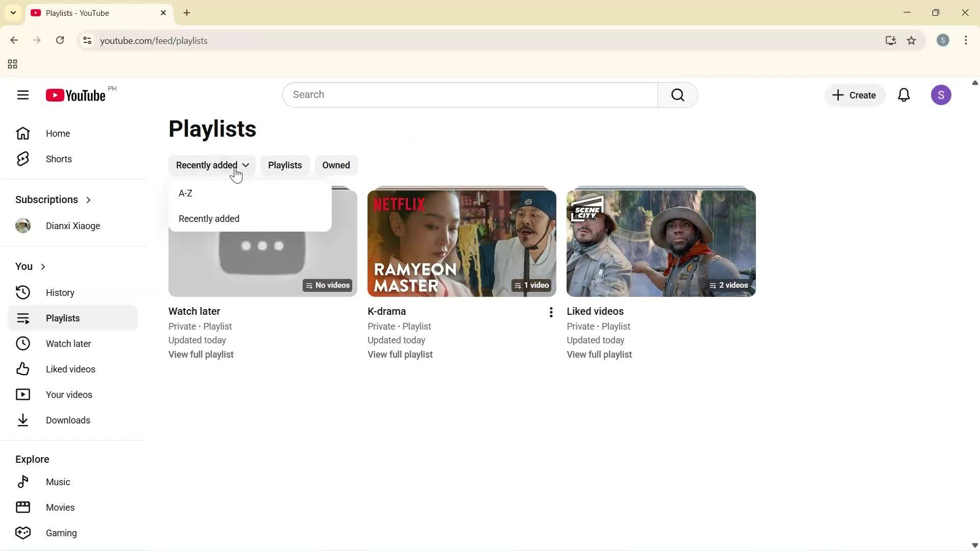Viewport: 980px width, 551px height.
Task: Open Music in the Explore section
Action: 59,482
